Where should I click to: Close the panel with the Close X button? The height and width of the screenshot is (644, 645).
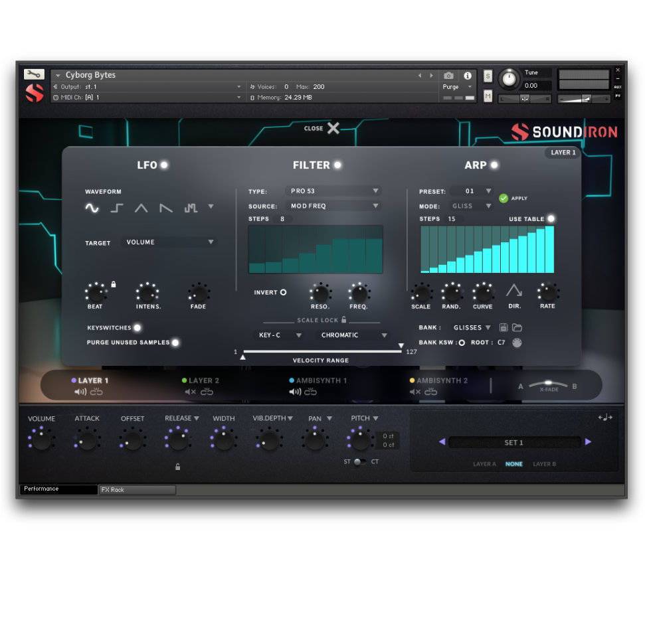[332, 128]
